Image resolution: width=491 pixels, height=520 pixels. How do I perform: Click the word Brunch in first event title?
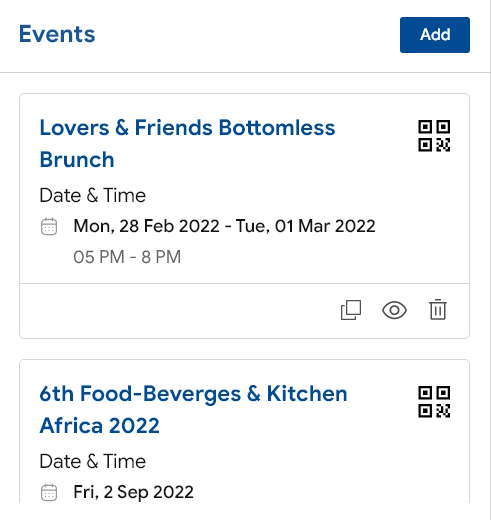[77, 160]
